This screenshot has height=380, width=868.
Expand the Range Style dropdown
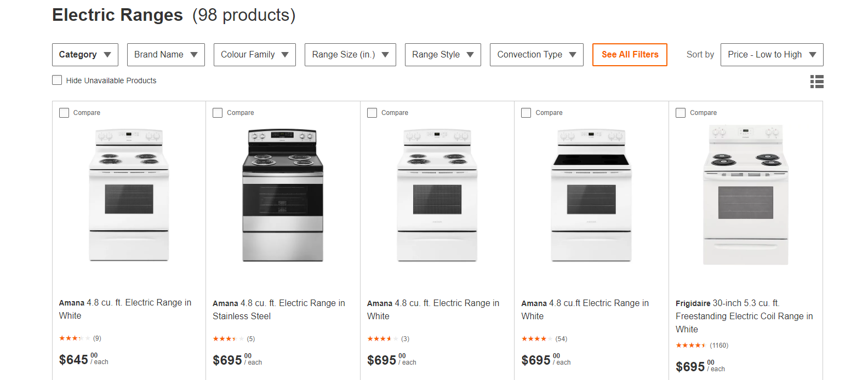[x=442, y=55]
